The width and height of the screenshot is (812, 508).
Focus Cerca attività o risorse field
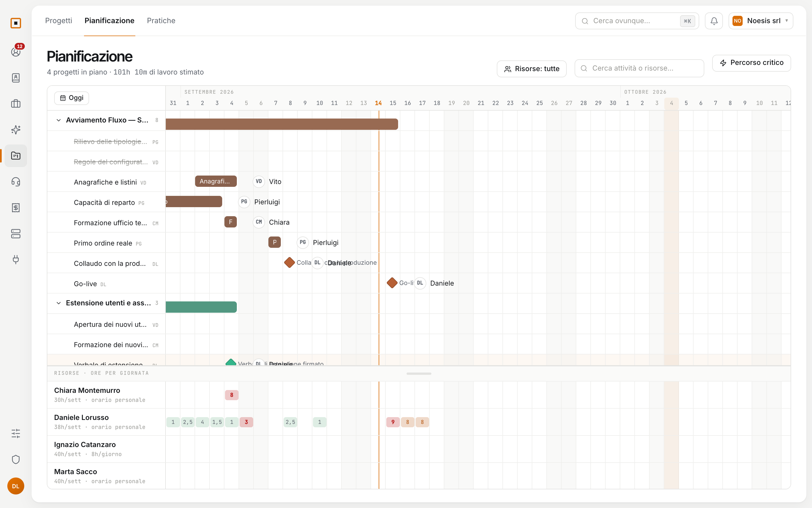point(639,68)
